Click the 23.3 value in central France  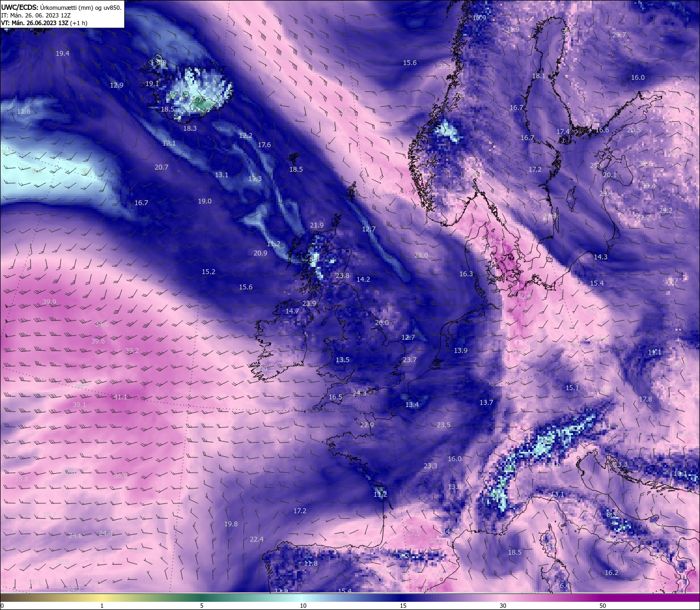coord(430,466)
